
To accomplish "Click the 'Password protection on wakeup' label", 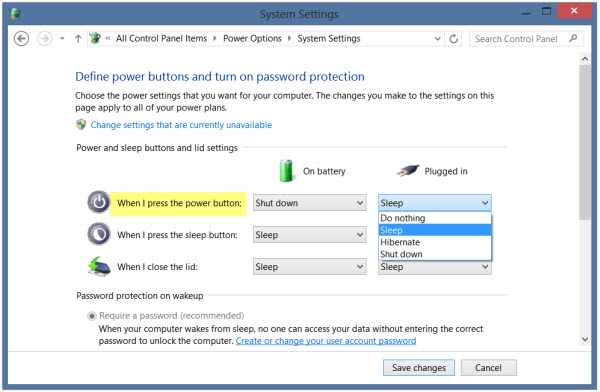I will click(140, 296).
